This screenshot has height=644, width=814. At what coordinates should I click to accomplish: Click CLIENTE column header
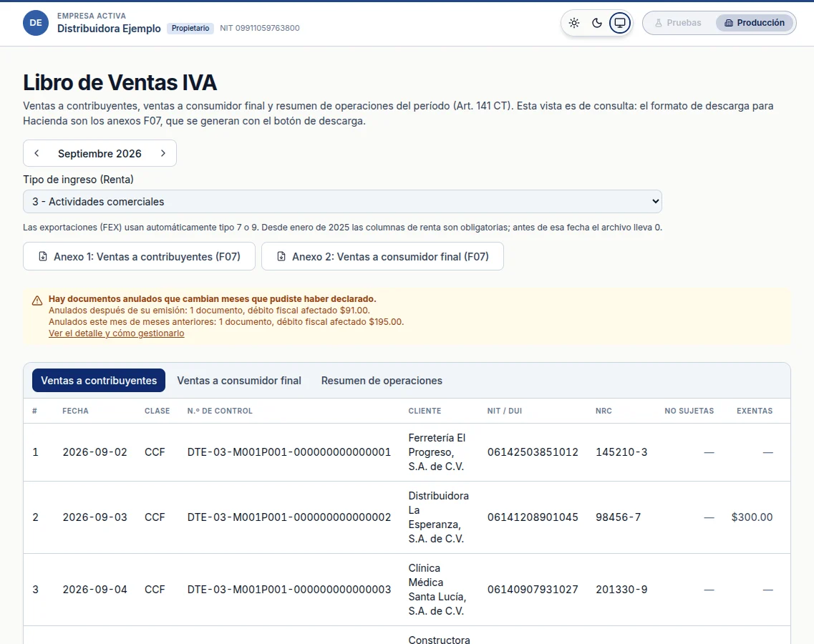425,411
